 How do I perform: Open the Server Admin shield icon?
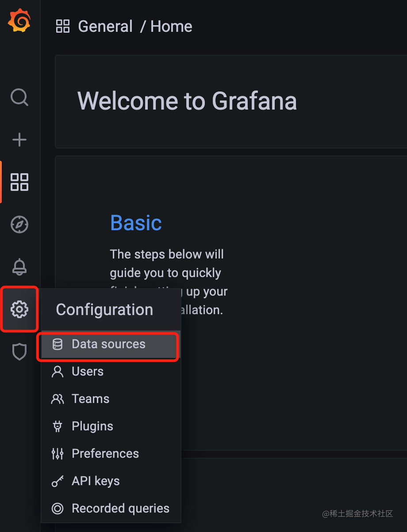[x=19, y=352]
